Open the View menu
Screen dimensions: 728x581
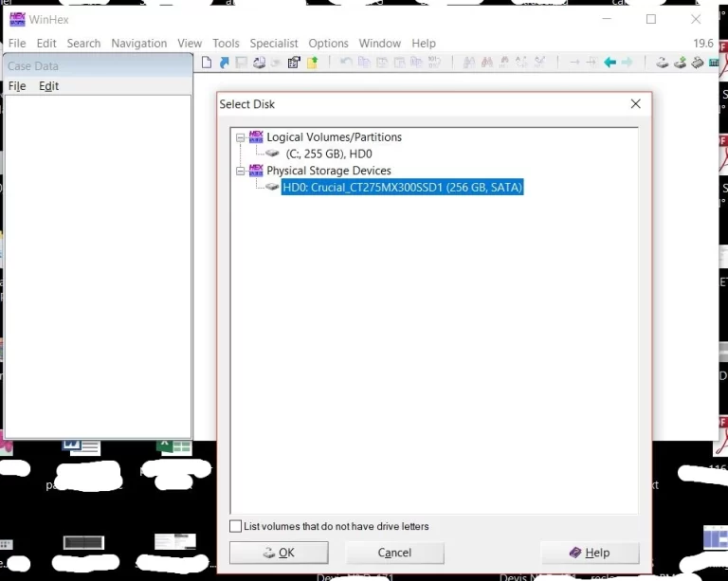click(x=190, y=44)
